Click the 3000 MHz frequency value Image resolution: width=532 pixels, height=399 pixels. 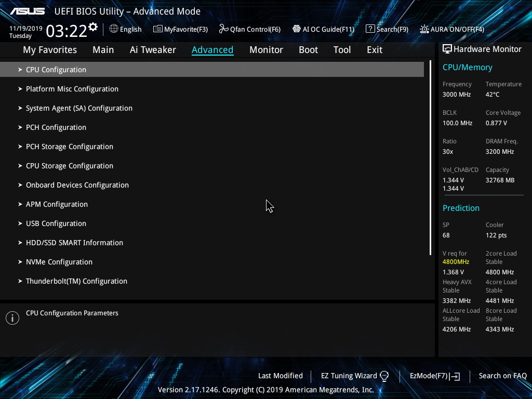pos(457,95)
